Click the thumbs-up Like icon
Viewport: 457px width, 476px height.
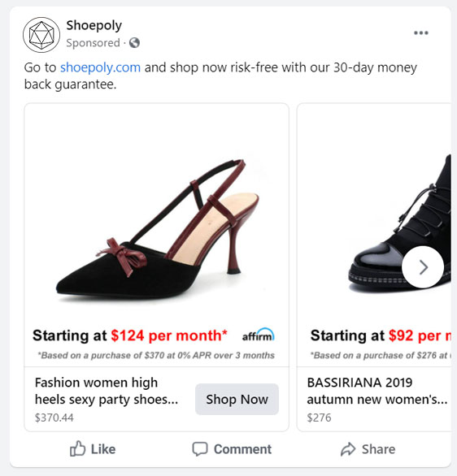point(77,448)
